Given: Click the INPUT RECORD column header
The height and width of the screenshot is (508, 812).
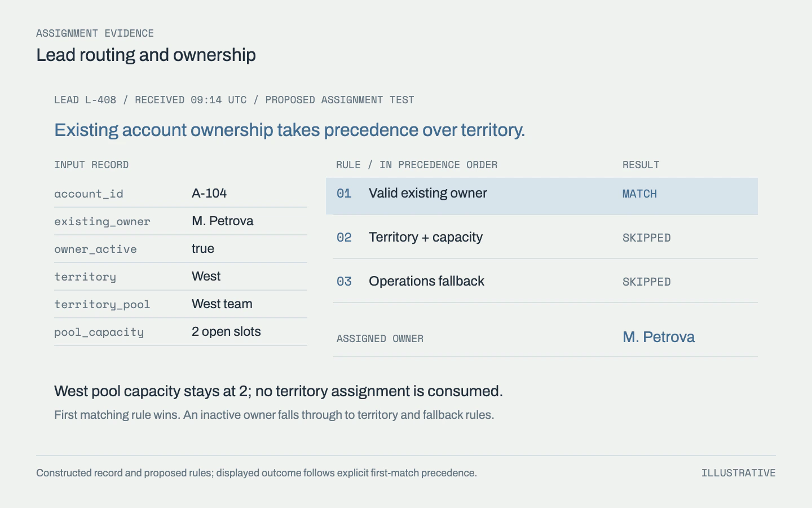Looking at the screenshot, I should (91, 165).
